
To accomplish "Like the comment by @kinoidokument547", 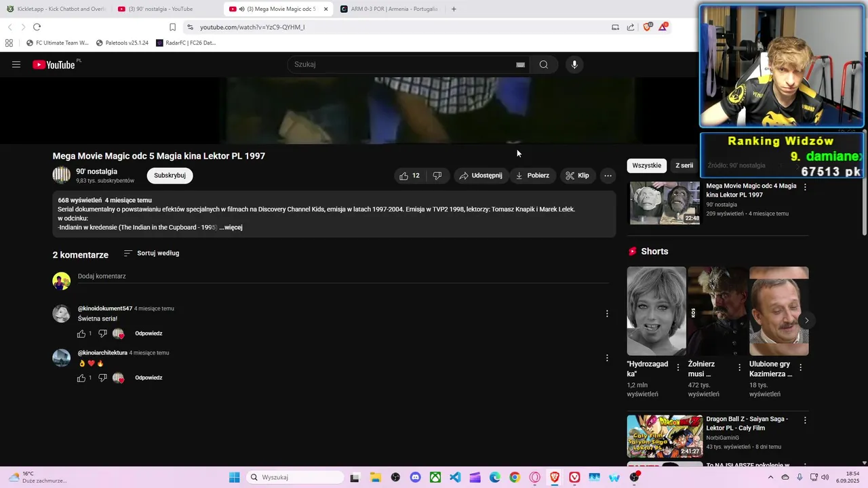I will click(x=81, y=333).
